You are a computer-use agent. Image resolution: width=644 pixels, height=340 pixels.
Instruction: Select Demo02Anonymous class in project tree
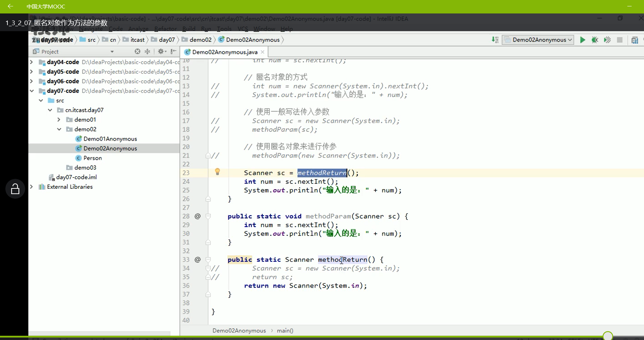tap(110, 148)
